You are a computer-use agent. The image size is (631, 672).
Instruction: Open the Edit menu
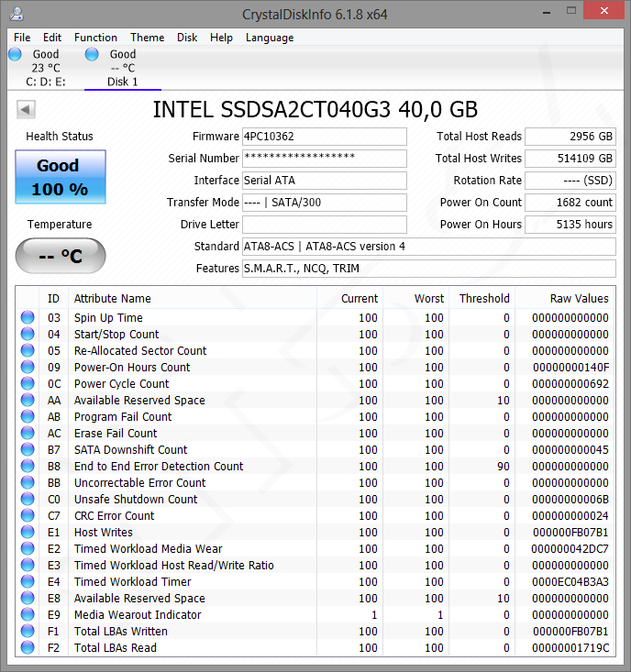coord(52,38)
